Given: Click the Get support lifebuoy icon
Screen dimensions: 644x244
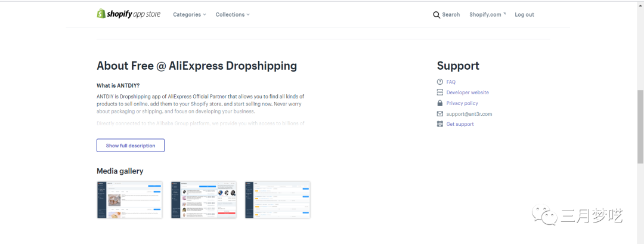Looking at the screenshot, I should click(440, 124).
